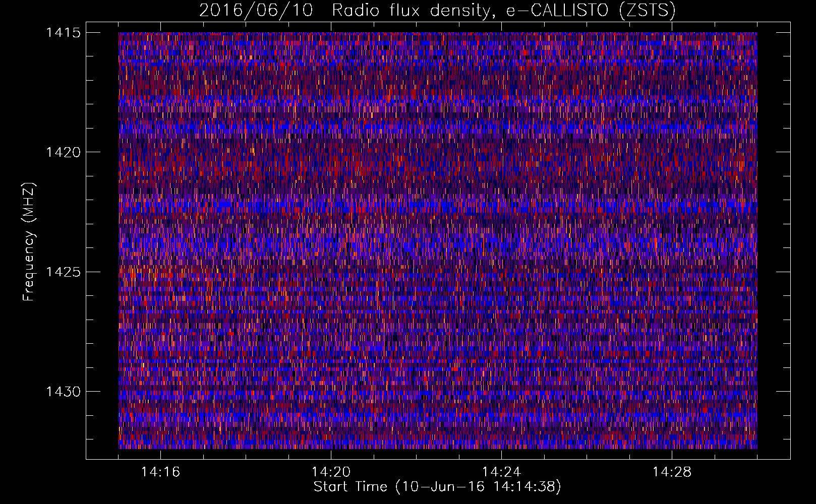Click the 14:24 time tick label
The height and width of the screenshot is (504, 816).
coord(501,472)
